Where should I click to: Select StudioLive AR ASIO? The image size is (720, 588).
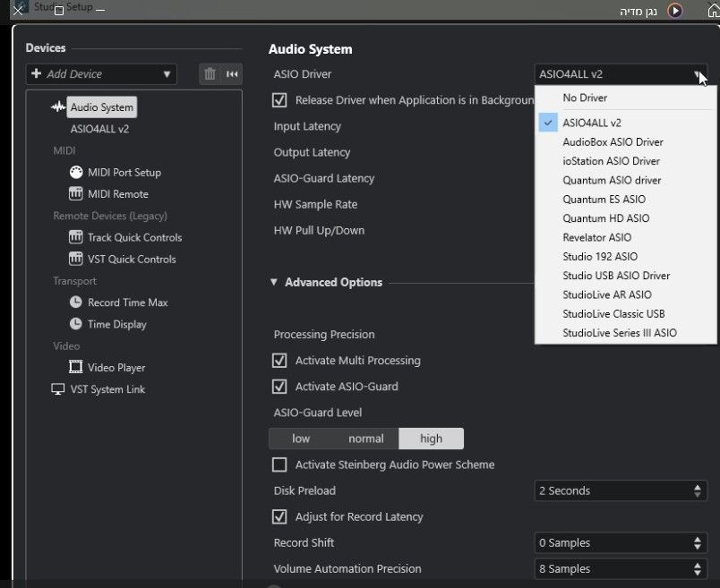(x=626, y=294)
